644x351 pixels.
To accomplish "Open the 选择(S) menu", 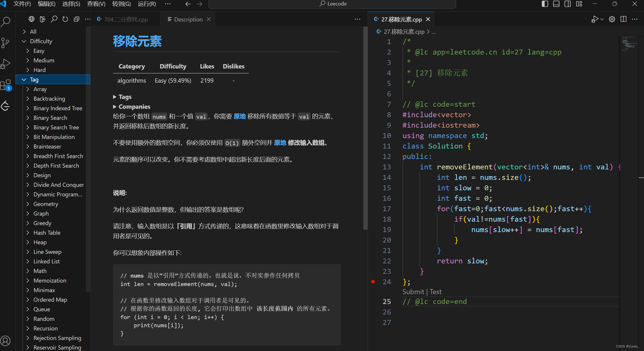I will coord(71,4).
